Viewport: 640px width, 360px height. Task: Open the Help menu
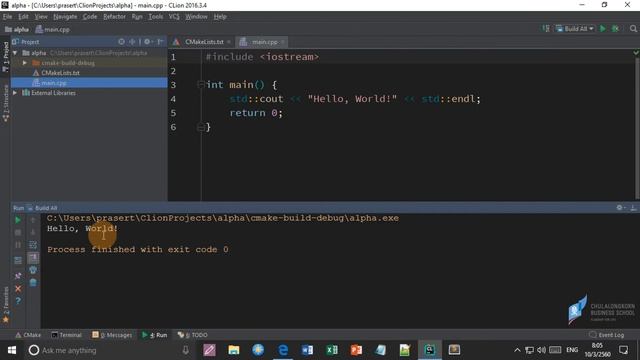click(x=220, y=17)
